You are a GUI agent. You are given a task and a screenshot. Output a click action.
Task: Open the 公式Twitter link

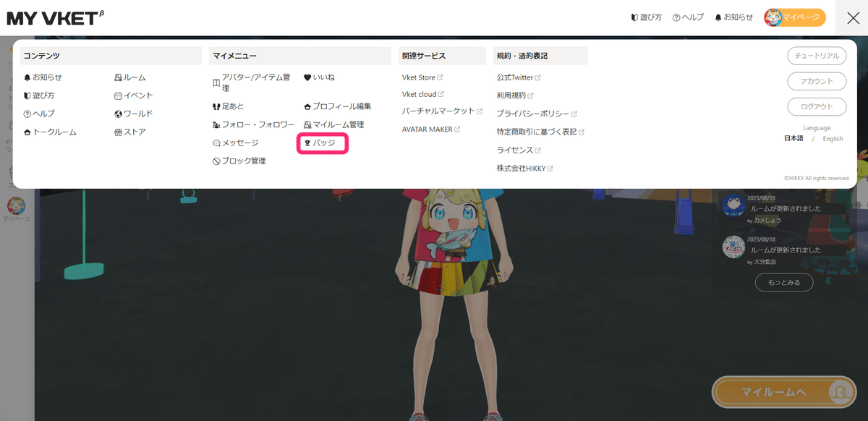pos(519,77)
